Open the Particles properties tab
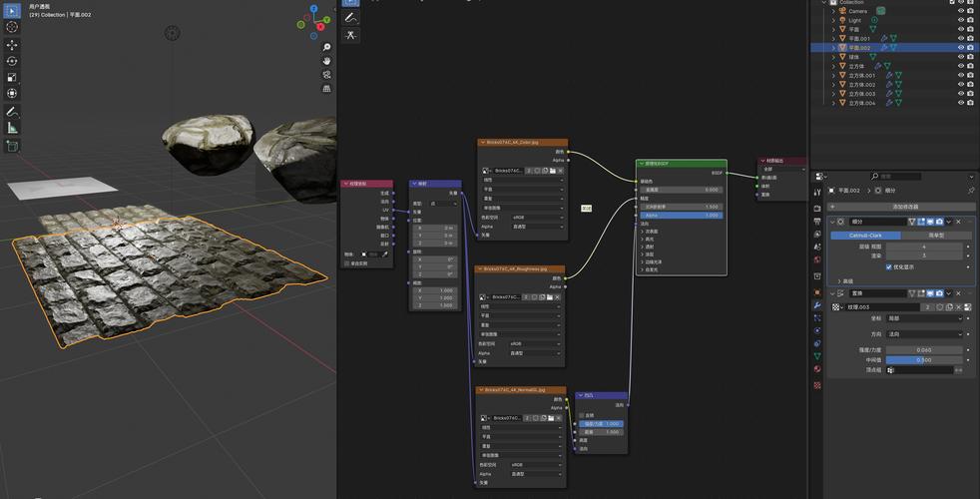This screenshot has height=499, width=980. 817,317
